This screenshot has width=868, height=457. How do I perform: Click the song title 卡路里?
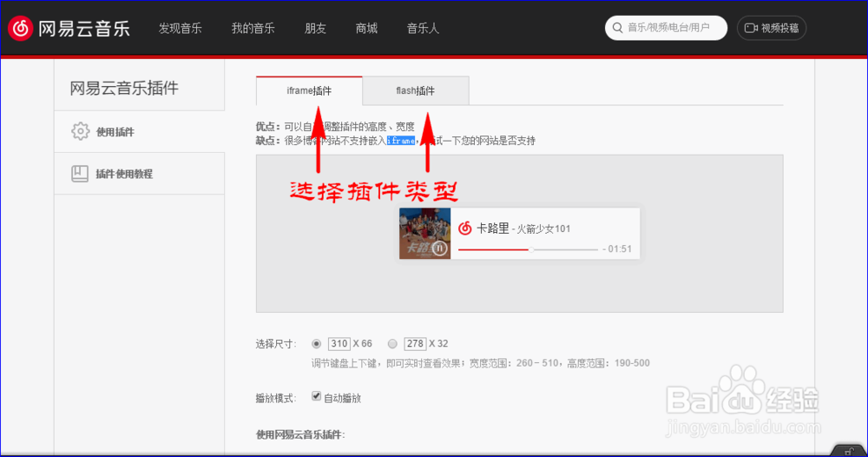(x=493, y=228)
